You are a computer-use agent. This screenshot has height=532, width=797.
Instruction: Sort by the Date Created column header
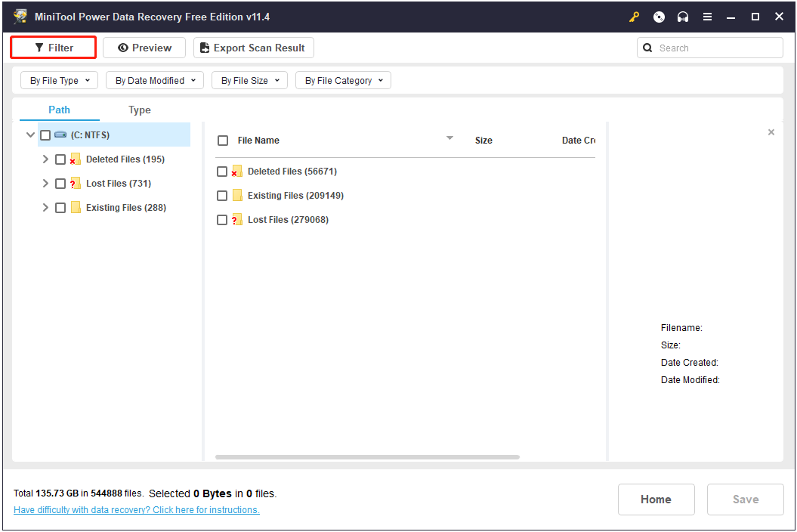(x=579, y=141)
